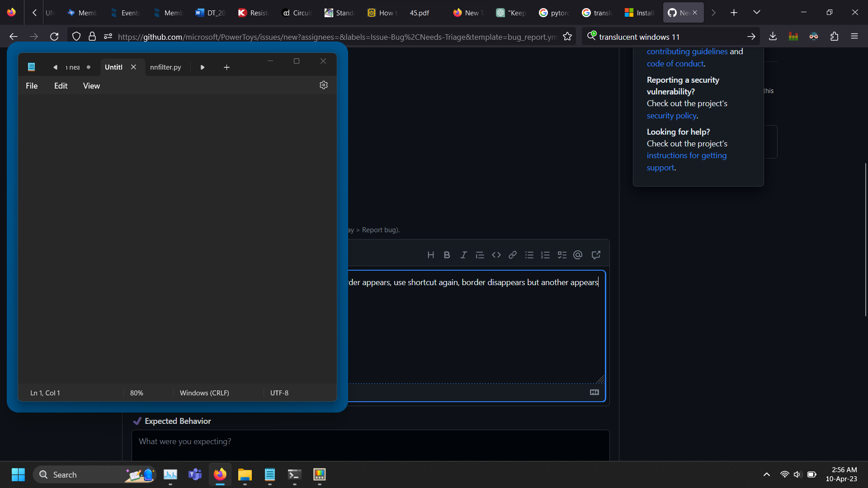868x488 pixels.
Task: Open the project's security policy link
Action: pos(671,115)
